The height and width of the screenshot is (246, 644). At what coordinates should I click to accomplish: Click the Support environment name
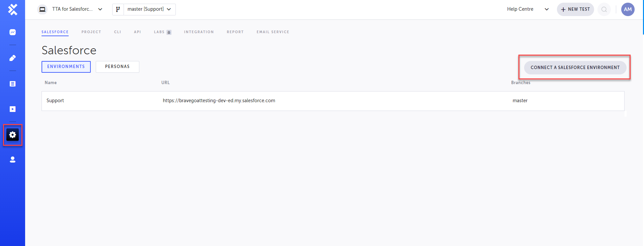pyautogui.click(x=55, y=101)
